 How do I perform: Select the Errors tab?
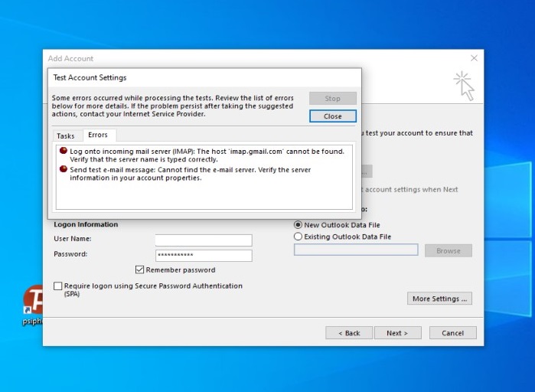[98, 135]
